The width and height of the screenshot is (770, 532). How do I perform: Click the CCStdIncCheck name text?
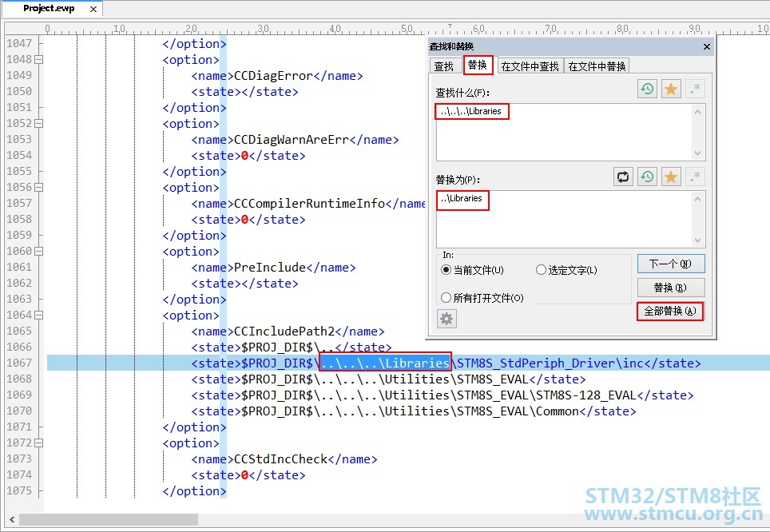pos(281,459)
